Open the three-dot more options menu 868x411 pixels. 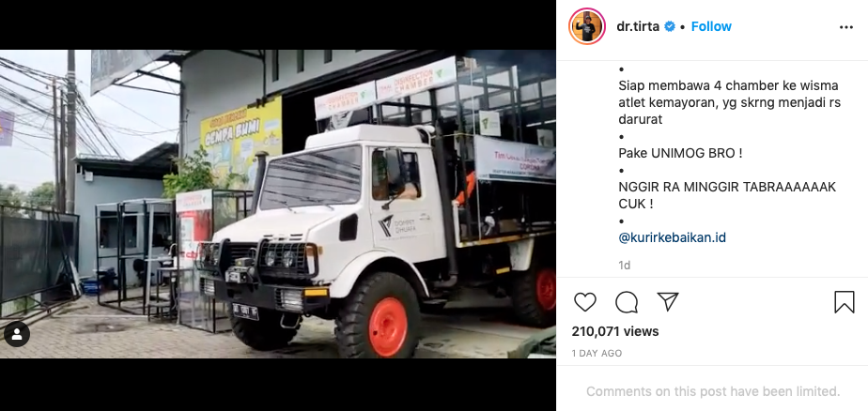845,27
